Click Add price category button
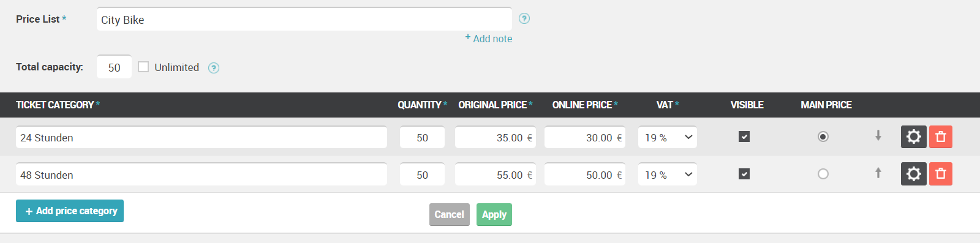The image size is (980, 243). [70, 211]
